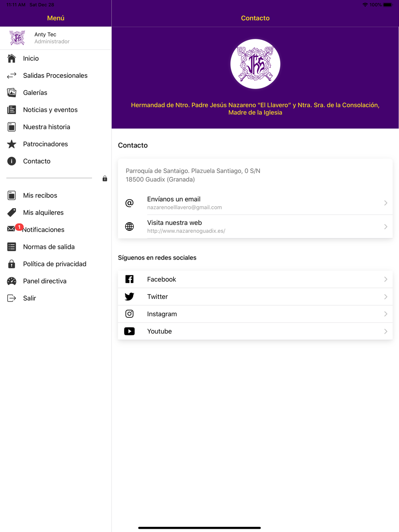
Task: Tap the Twitter bird icon
Action: (x=129, y=297)
